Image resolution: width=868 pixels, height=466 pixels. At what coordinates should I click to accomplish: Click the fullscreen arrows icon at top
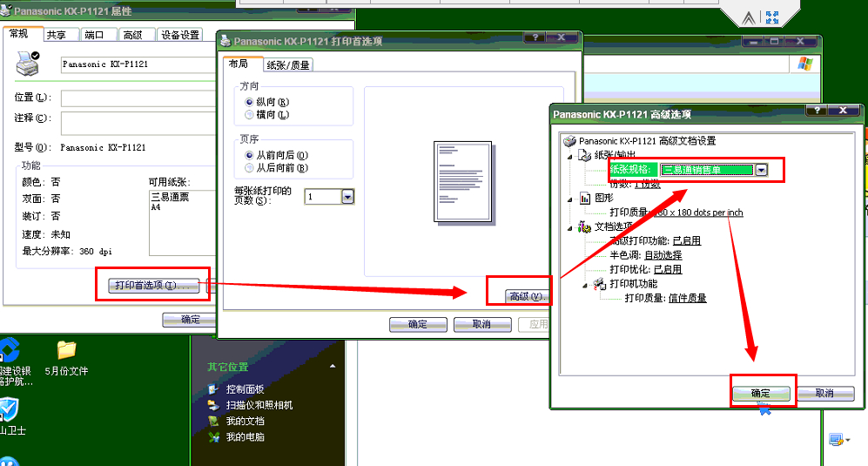click(x=772, y=17)
